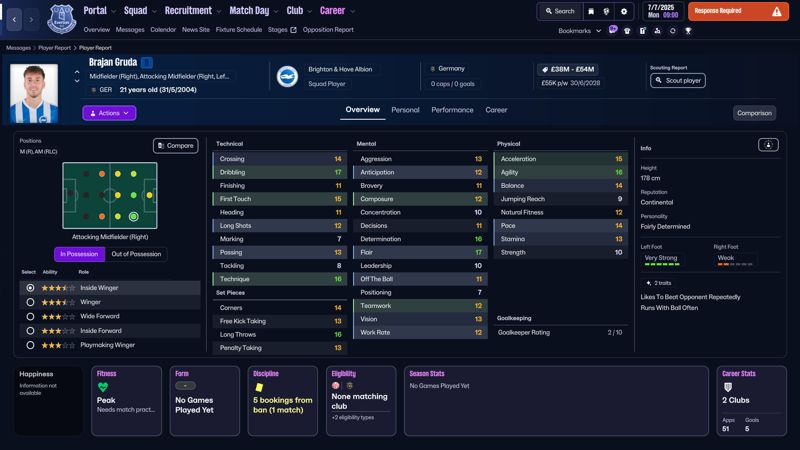The height and width of the screenshot is (450, 800).
Task: Go forward with the right arrow button
Action: 31,19
